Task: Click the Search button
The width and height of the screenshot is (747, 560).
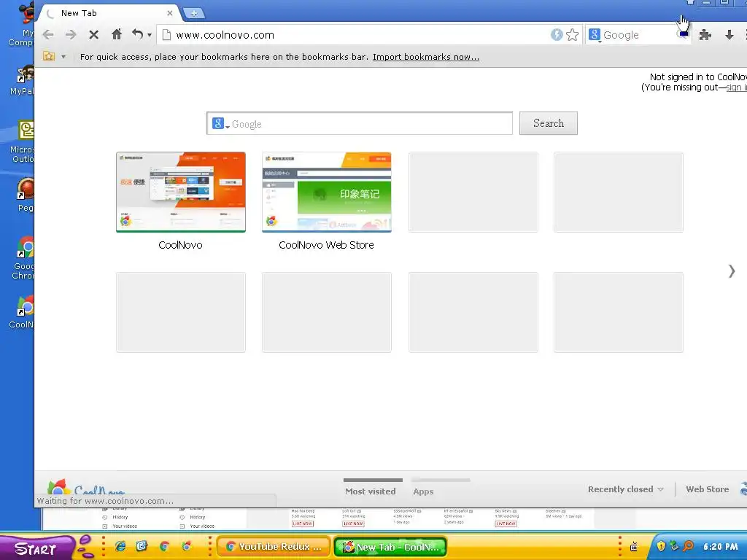Action: tap(549, 123)
